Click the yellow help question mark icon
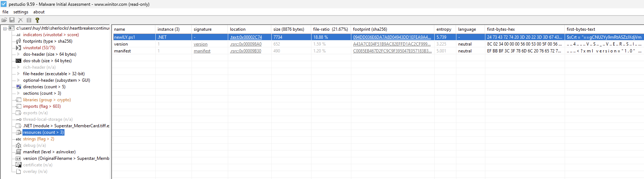The width and height of the screenshot is (644, 179). point(37,20)
